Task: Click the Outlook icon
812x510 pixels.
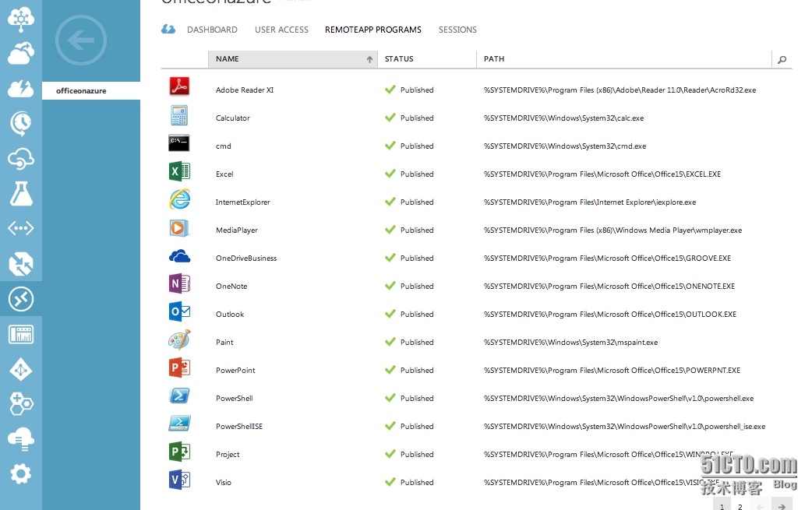Action: coord(179,311)
